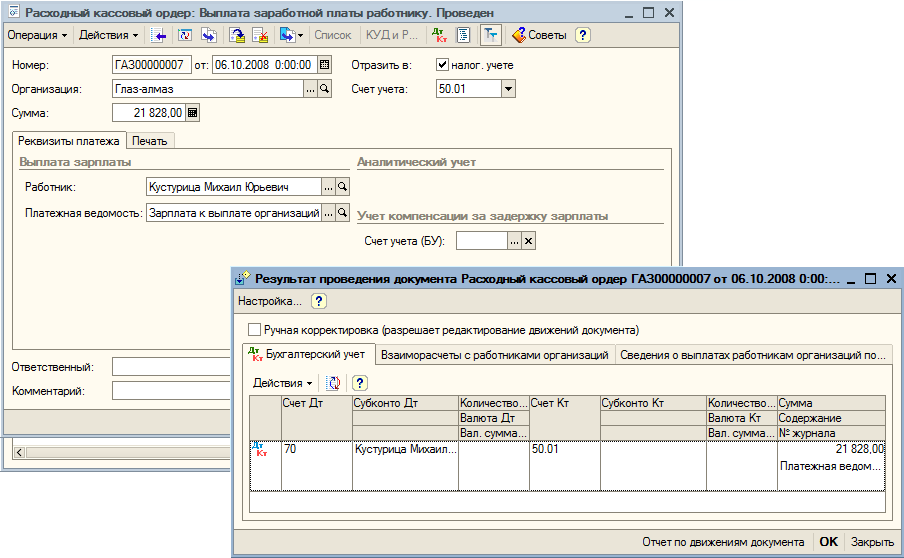Click the left arrow of horizontal scrollbar

[x=19, y=453]
